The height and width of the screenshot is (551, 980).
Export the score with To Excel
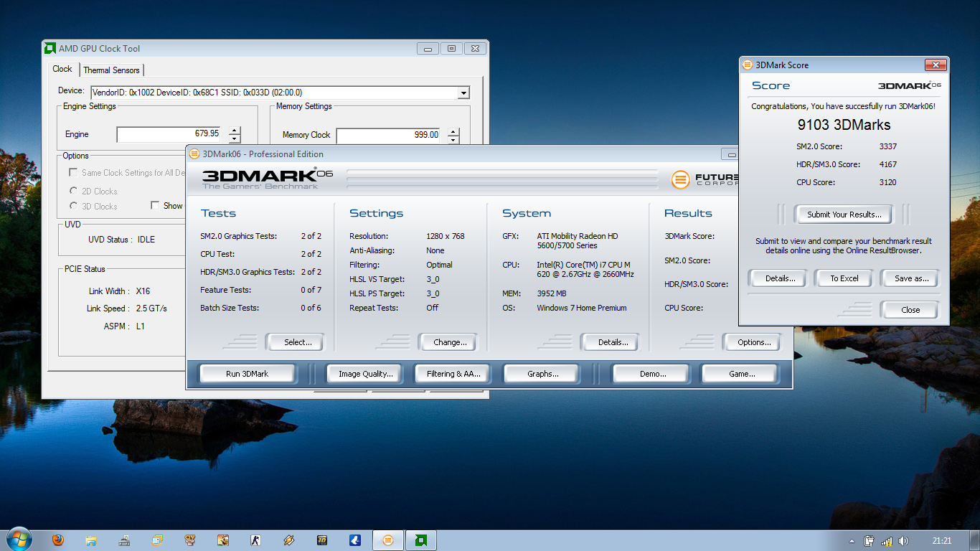click(844, 278)
